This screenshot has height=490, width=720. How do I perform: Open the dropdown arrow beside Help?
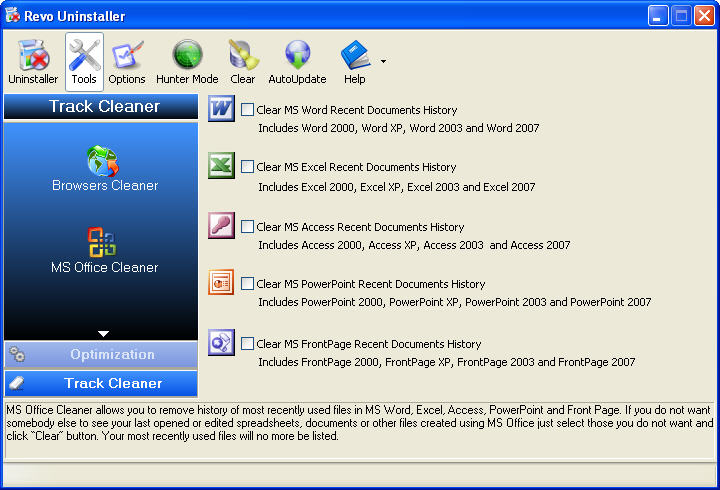(383, 61)
